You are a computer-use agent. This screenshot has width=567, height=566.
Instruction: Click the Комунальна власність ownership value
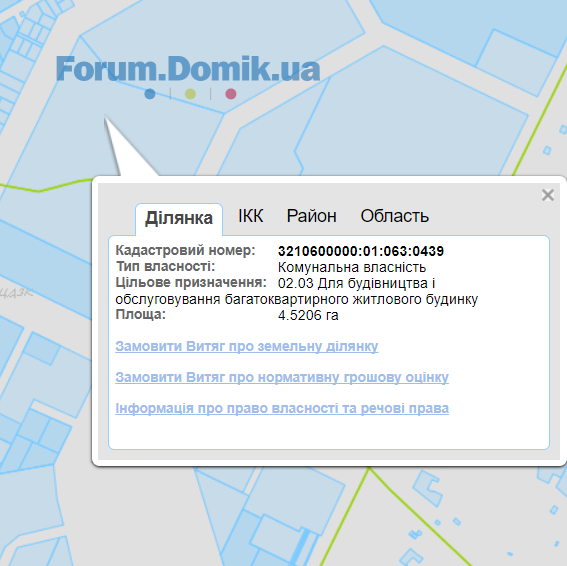point(352,267)
